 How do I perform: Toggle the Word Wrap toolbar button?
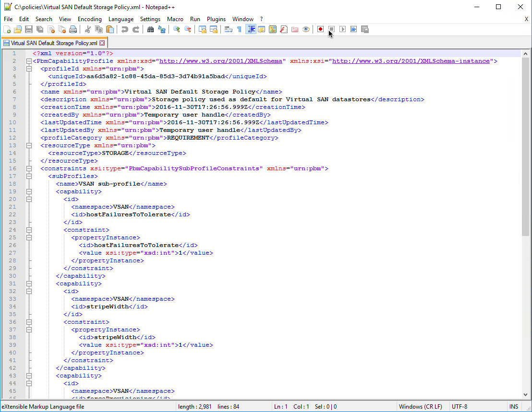pos(228,29)
